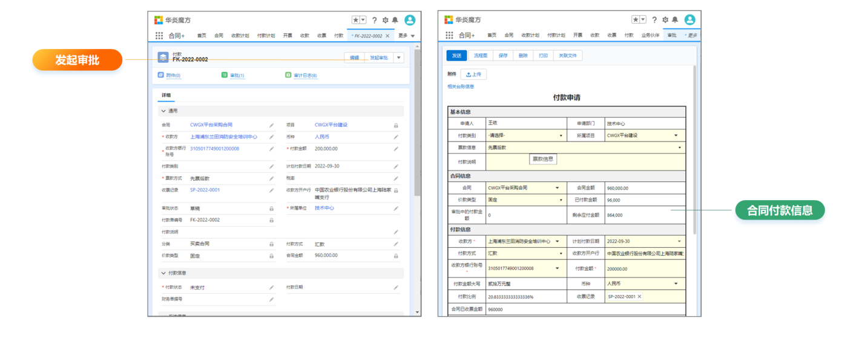Click the 上传 attachment button

pyautogui.click(x=473, y=74)
